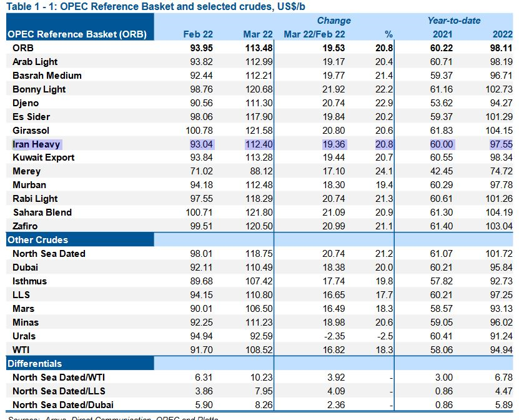Select the Bonny Light row label
519x420 pixels.
pos(39,89)
